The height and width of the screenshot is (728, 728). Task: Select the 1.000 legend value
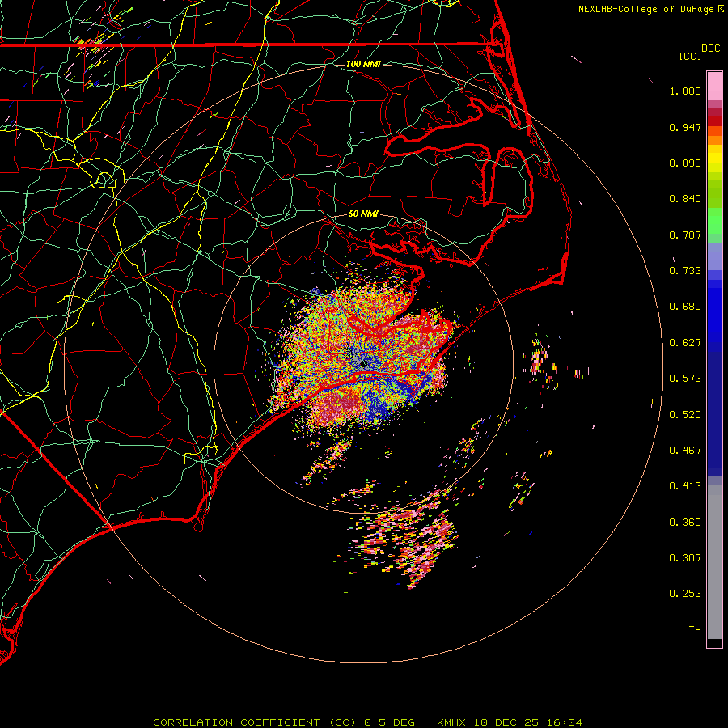pos(685,91)
